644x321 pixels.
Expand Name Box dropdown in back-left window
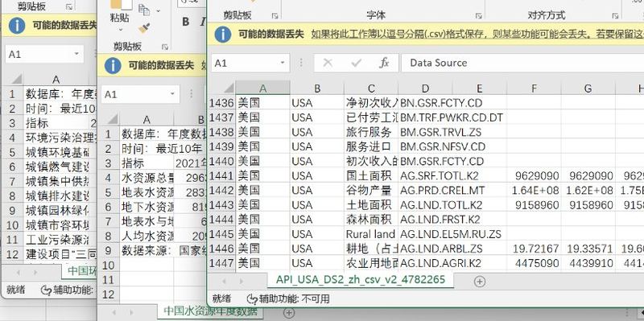[76, 54]
